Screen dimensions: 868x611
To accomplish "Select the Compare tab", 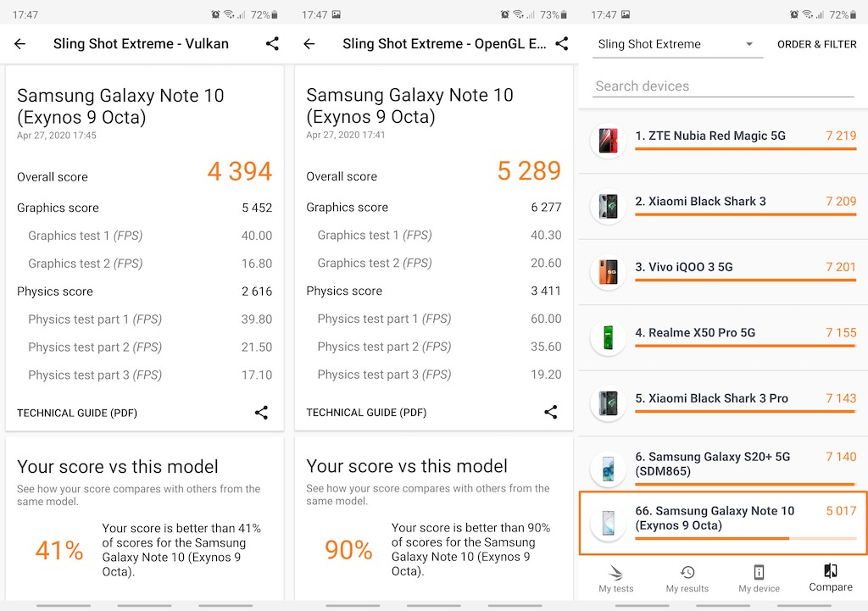I will click(x=831, y=578).
